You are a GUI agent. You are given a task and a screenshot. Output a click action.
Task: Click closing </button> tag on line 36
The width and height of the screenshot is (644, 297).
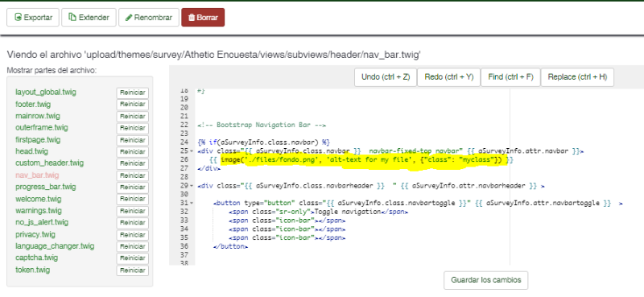coord(231,247)
